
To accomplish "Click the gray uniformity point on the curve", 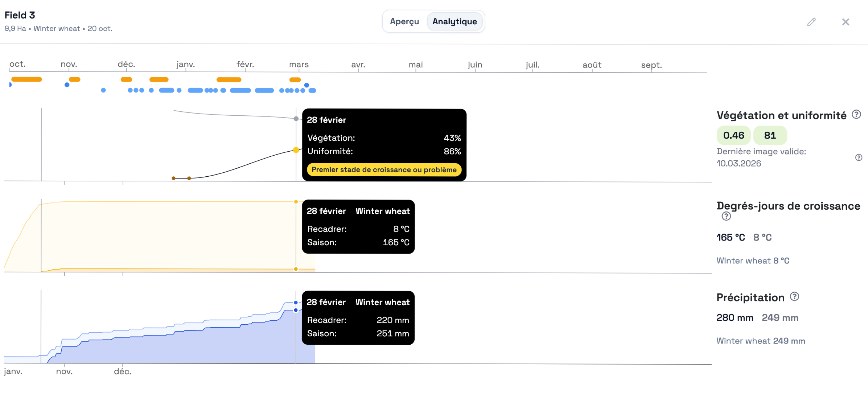I will click(296, 119).
